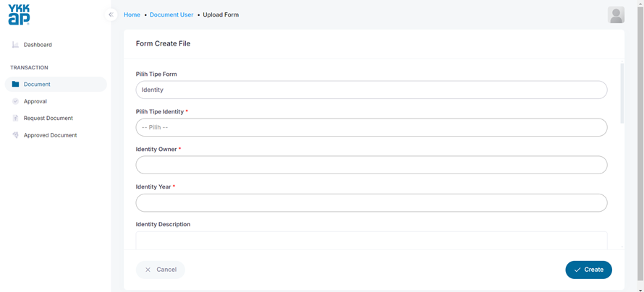Navigate to Home breadcrumb link
This screenshot has width=644, height=292.
pyautogui.click(x=132, y=14)
